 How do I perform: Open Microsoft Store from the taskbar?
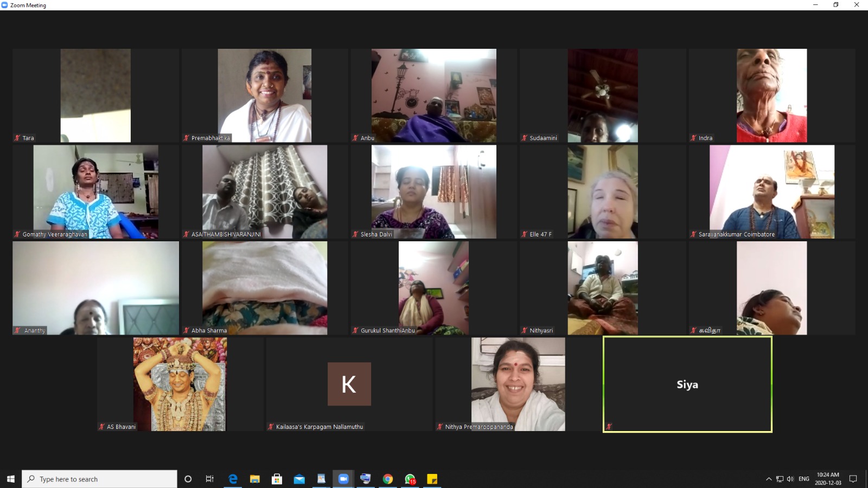(x=277, y=479)
